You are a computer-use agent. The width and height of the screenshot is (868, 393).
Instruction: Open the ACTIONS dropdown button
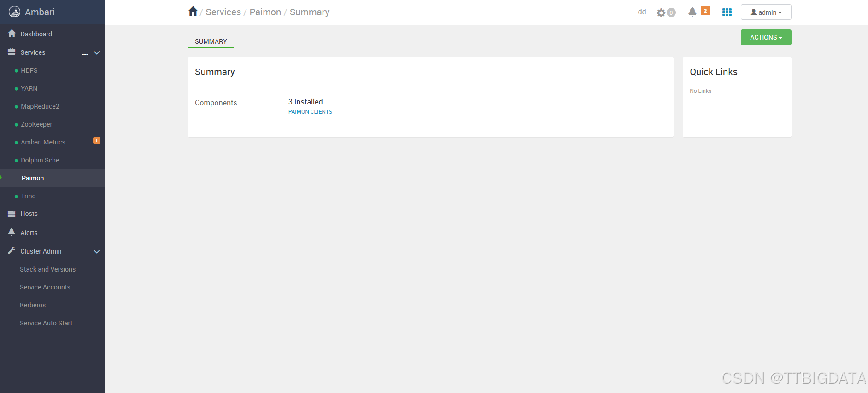click(x=766, y=37)
